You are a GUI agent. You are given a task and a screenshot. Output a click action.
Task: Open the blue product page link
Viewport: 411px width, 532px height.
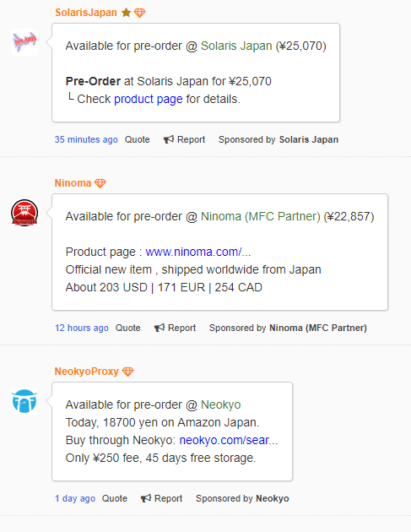click(149, 99)
